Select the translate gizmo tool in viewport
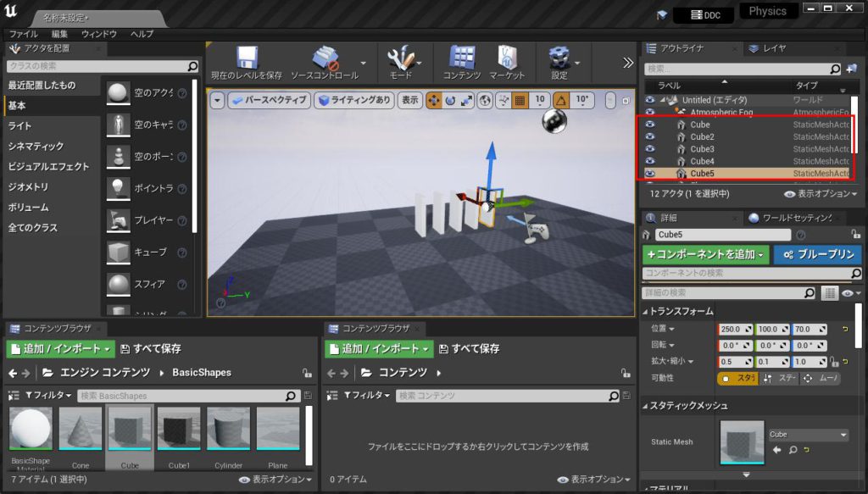This screenshot has width=868, height=494. tap(433, 100)
